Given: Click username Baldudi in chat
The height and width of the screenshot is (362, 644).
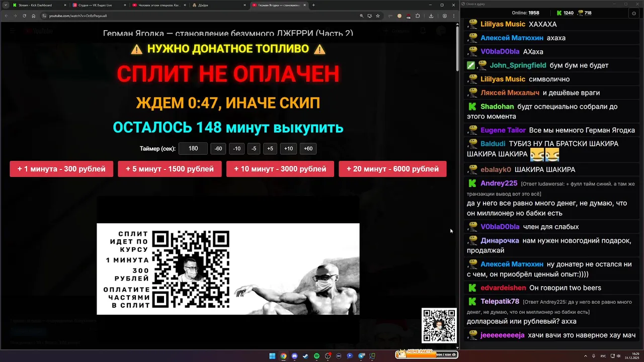Looking at the screenshot, I should [x=493, y=144].
